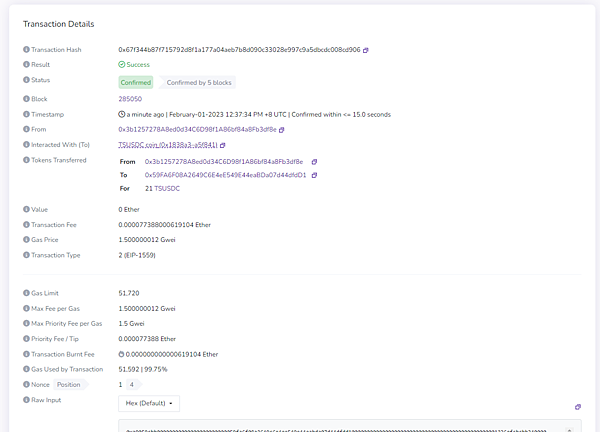Click the 2 (EIP-1559) transaction type value

(137, 255)
